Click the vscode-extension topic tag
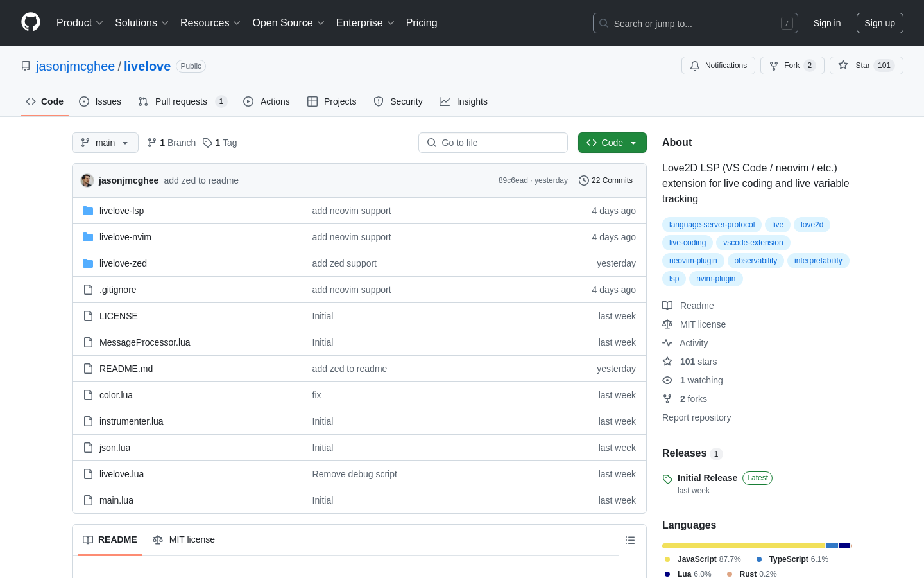The height and width of the screenshot is (578, 924). point(753,243)
